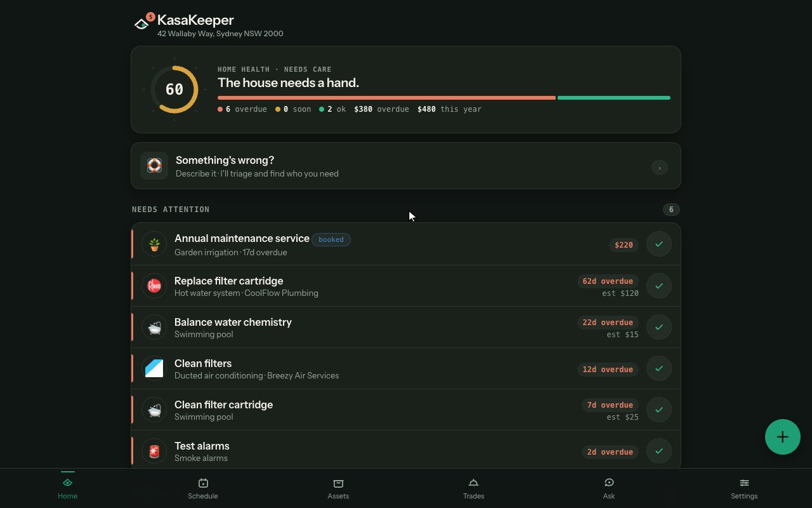Click the 7d overdue badge

point(610,404)
